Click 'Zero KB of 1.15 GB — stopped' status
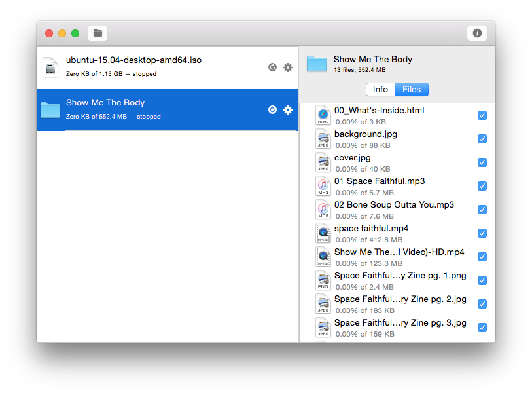This screenshot has width=532, height=395. 111,74
